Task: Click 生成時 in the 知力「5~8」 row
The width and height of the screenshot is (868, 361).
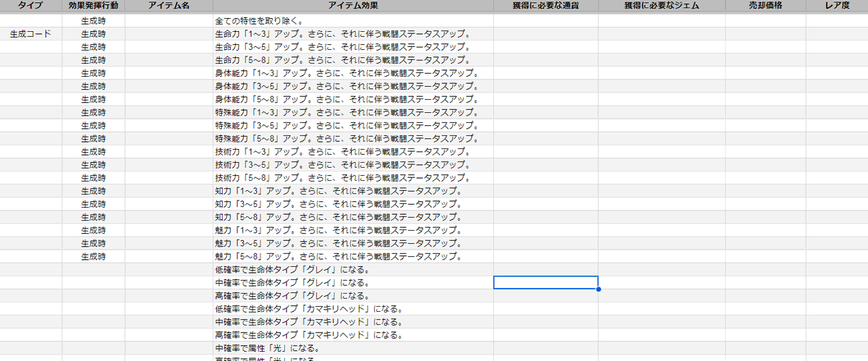Action: (93, 217)
